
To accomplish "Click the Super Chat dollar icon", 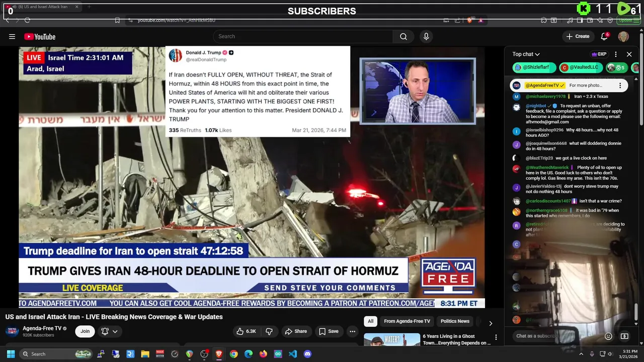I will (624, 336).
